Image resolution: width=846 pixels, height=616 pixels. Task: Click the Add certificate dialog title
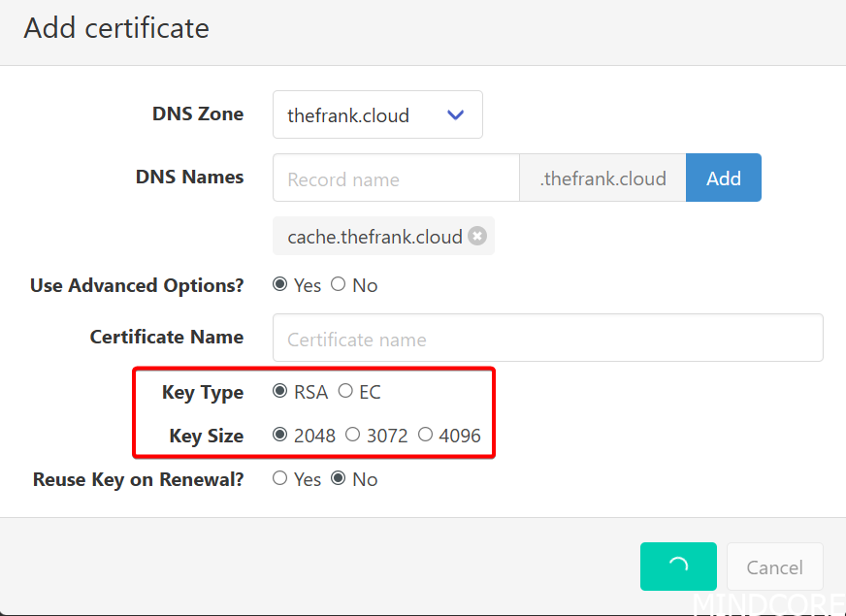(116, 28)
